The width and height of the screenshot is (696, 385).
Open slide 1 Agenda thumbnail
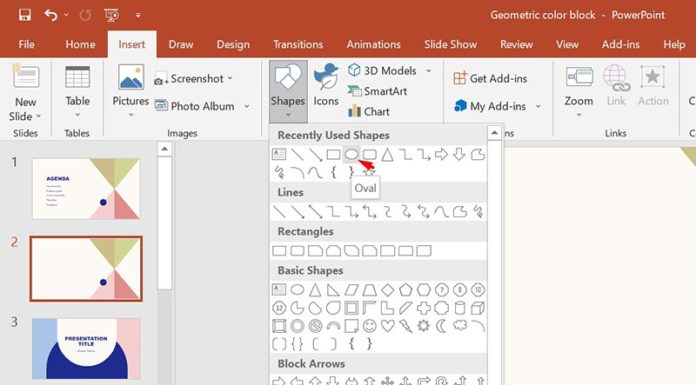click(86, 189)
